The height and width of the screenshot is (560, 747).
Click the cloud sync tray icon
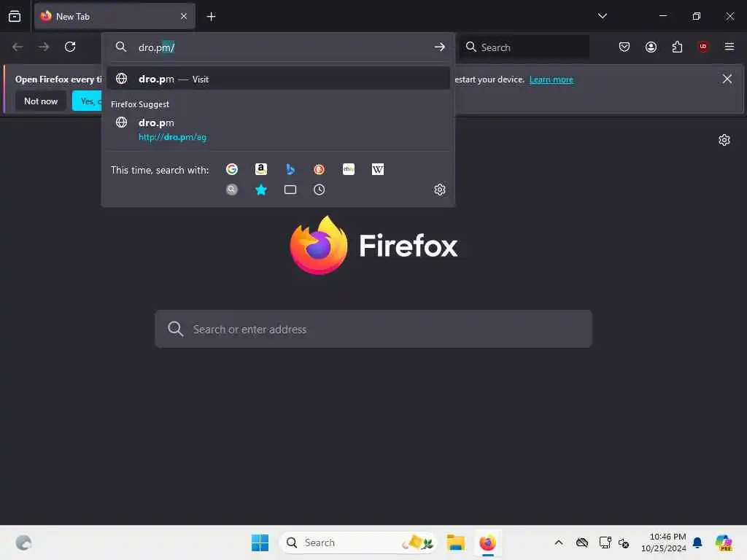(582, 542)
